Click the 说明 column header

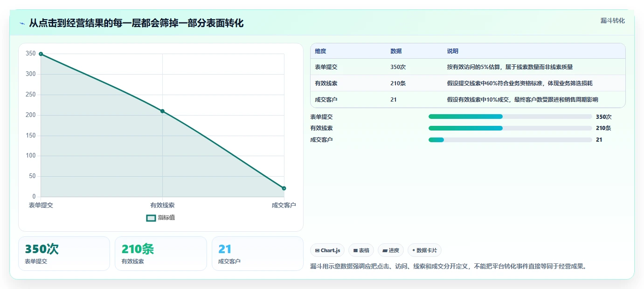(452, 51)
